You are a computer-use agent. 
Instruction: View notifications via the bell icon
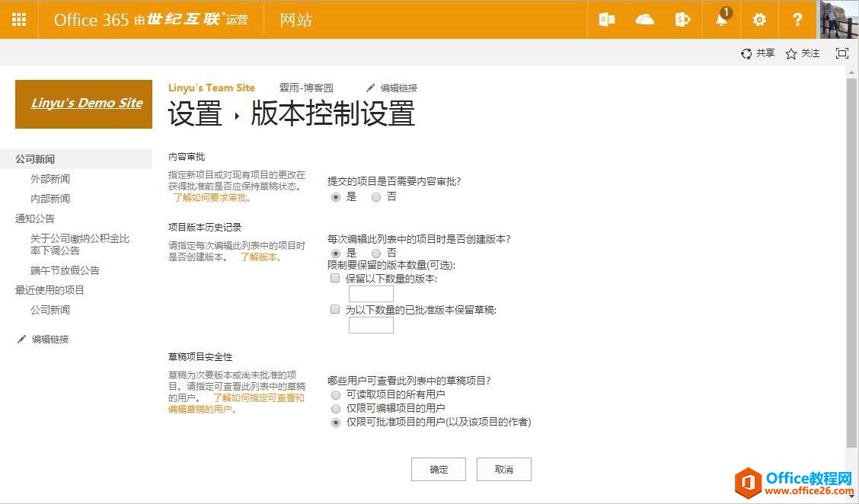(x=721, y=19)
